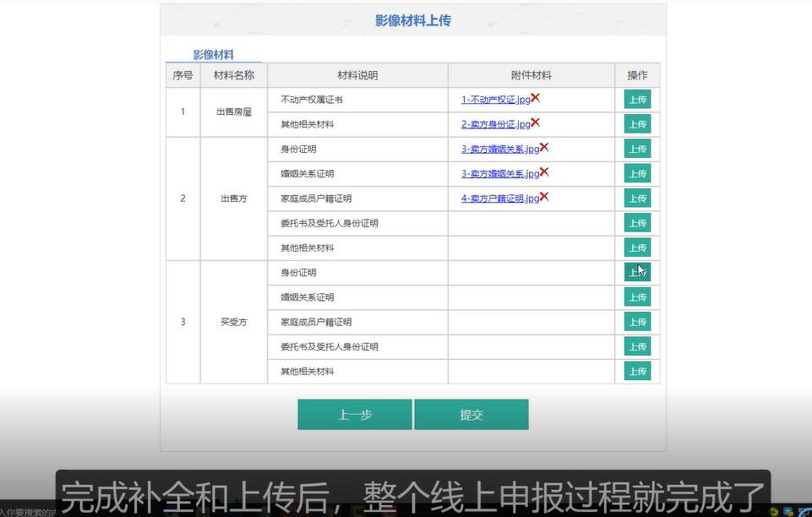Expand hidden tray icons with taskbar chevron
Screen dimensions: 812x517
(759, 510)
